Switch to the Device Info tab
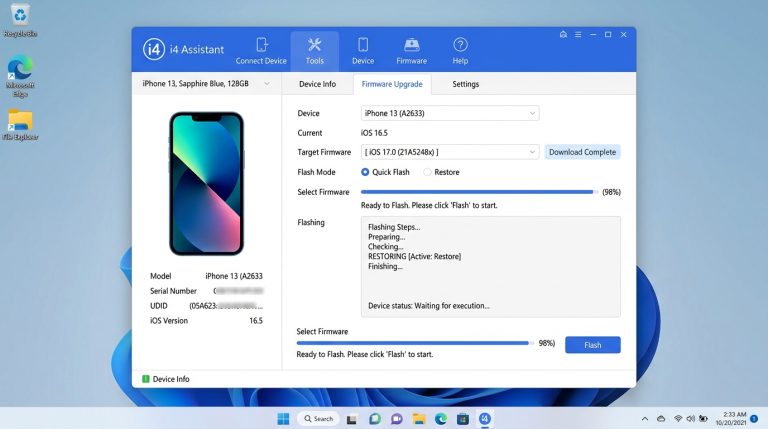Screen dimensions: 768x429 pyautogui.click(x=317, y=84)
